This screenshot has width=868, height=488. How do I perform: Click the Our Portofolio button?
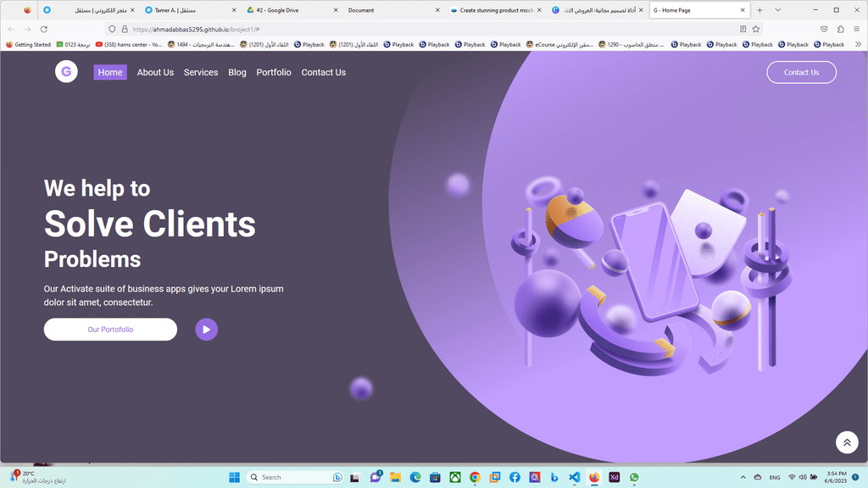(x=110, y=330)
